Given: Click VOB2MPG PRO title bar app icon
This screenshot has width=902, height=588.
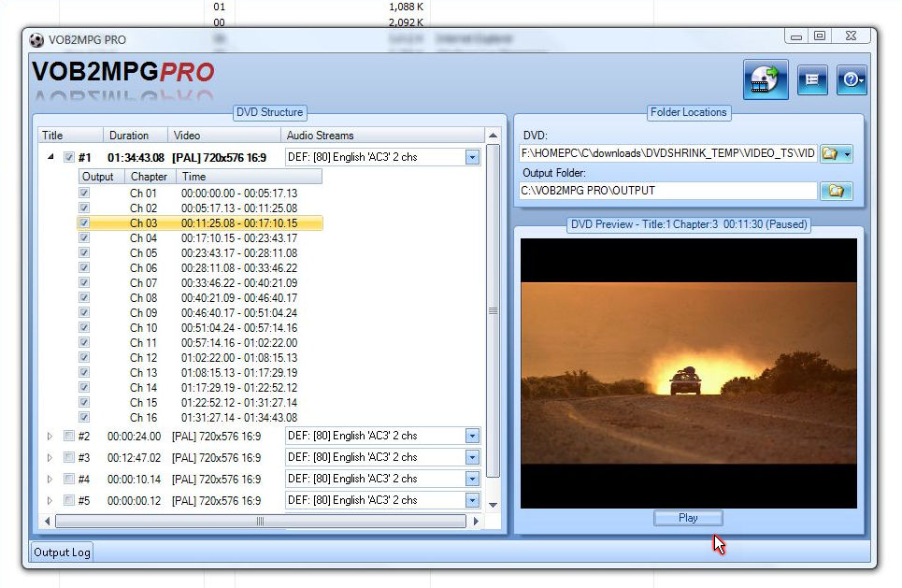Looking at the screenshot, I should pos(36,39).
